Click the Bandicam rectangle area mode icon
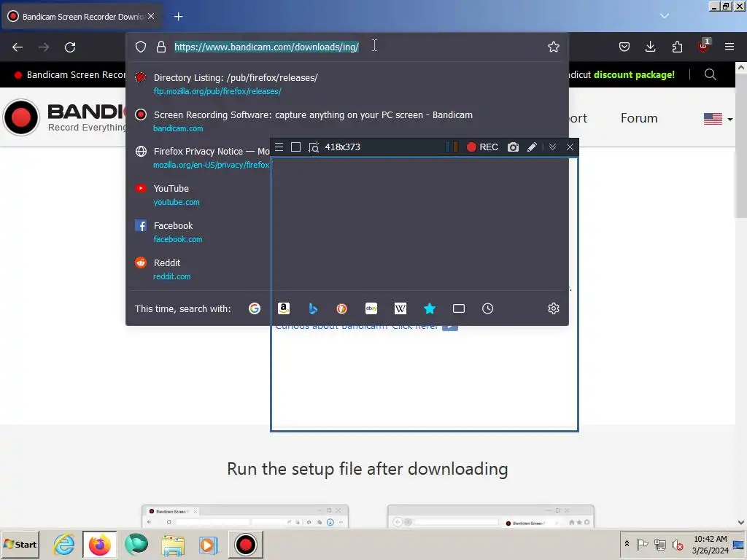 point(295,147)
